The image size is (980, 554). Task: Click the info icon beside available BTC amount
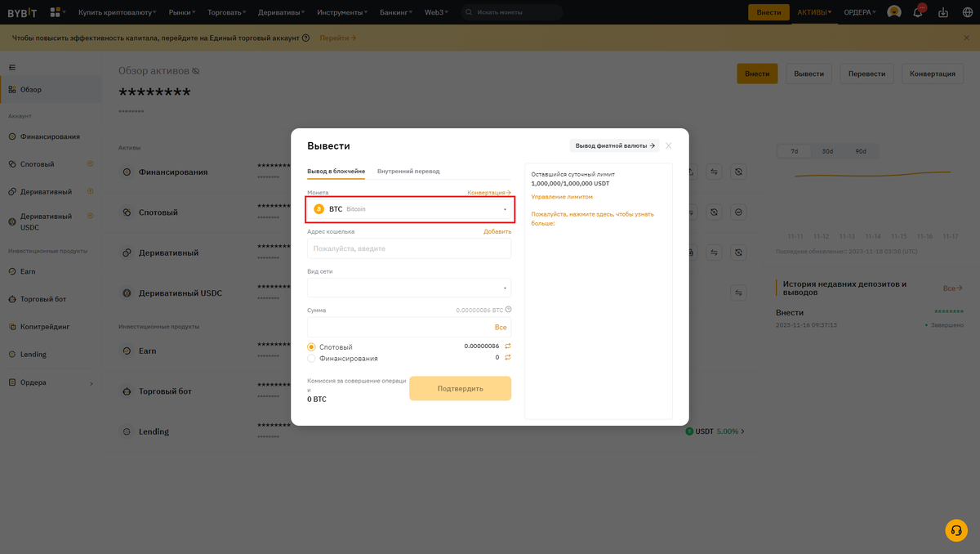click(x=508, y=310)
